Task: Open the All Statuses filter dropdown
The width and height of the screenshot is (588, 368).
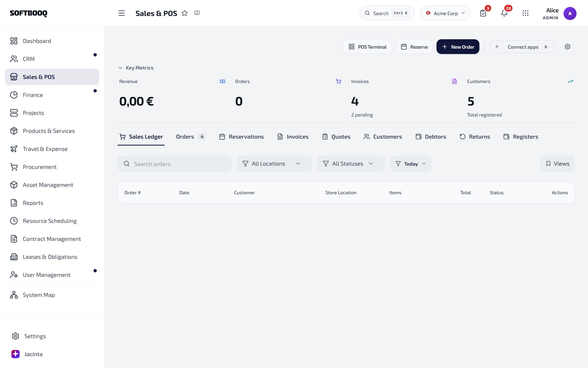Action: (x=351, y=164)
